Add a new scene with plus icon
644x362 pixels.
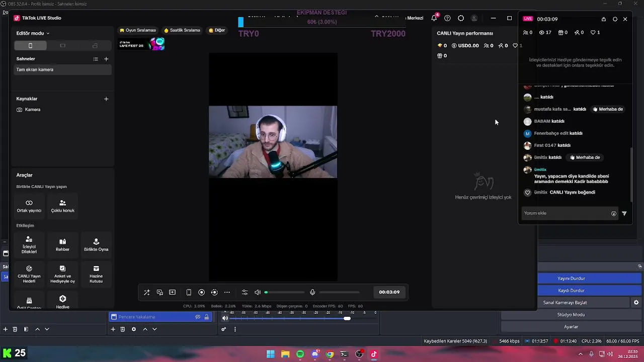click(x=106, y=59)
